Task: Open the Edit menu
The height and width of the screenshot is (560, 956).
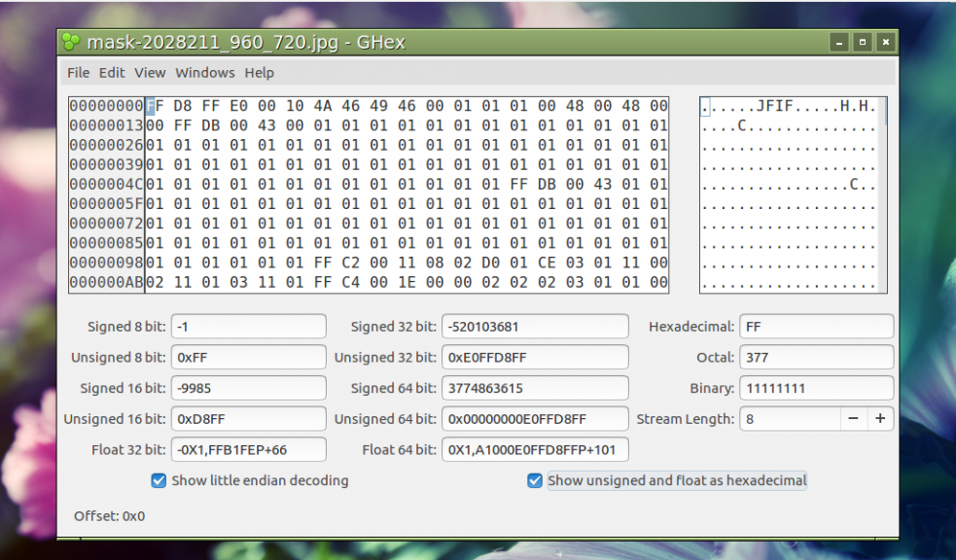Action: (x=112, y=73)
